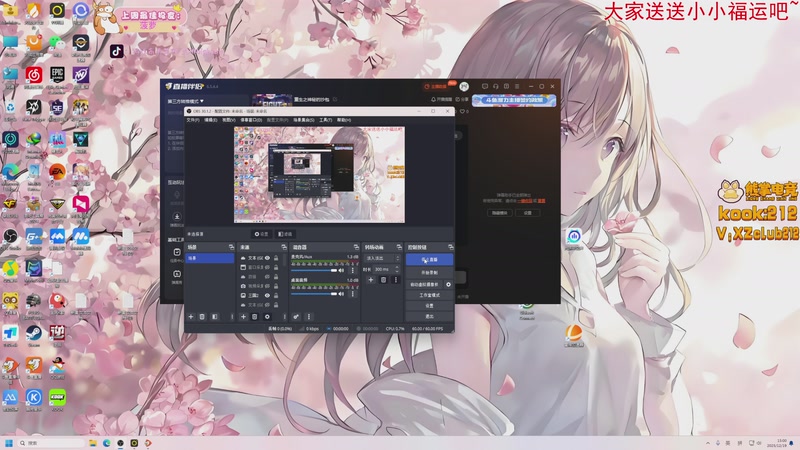Open desktop audio channel three-dot options

[x=353, y=294]
